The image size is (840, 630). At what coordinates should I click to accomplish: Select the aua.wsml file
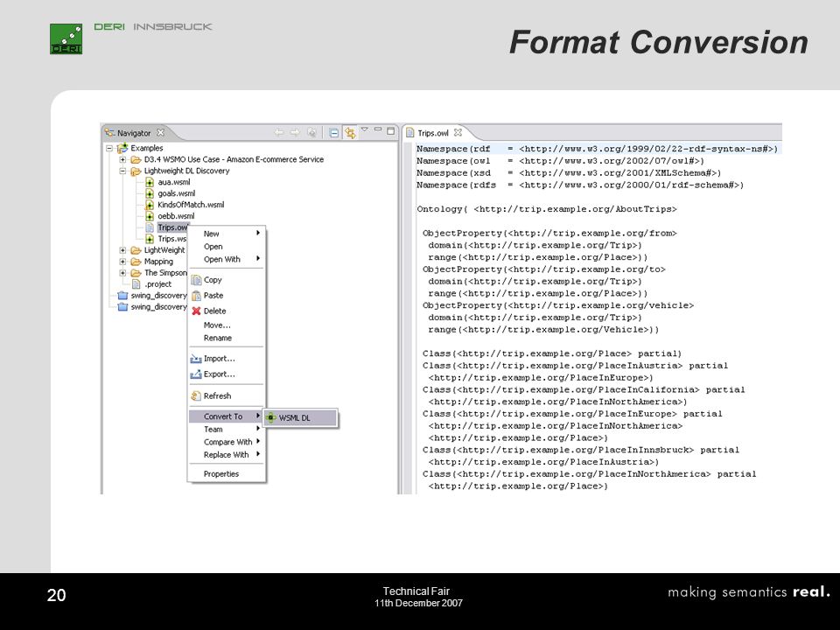click(x=173, y=182)
